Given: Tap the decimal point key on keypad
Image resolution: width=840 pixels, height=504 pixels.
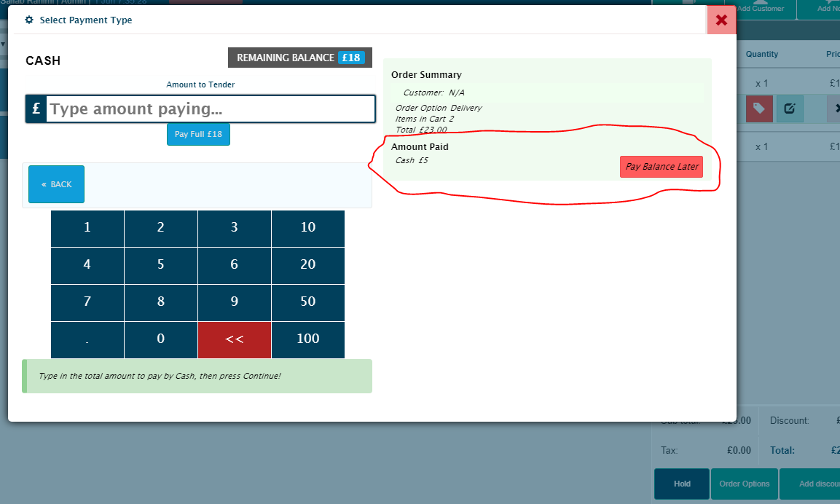Looking at the screenshot, I should (x=87, y=339).
